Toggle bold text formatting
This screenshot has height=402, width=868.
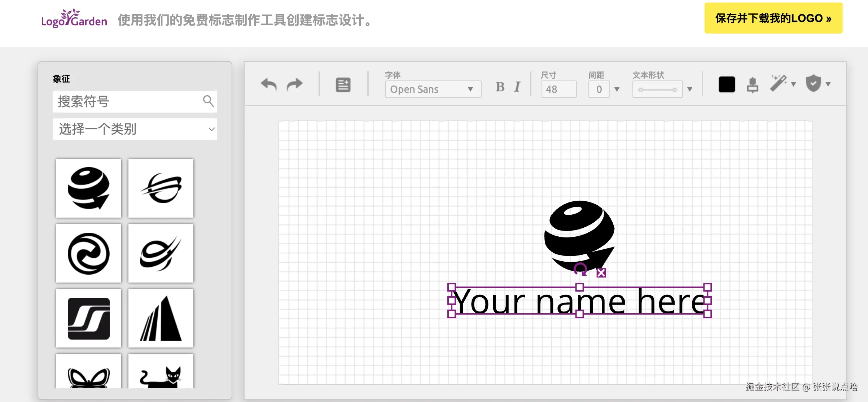click(500, 87)
